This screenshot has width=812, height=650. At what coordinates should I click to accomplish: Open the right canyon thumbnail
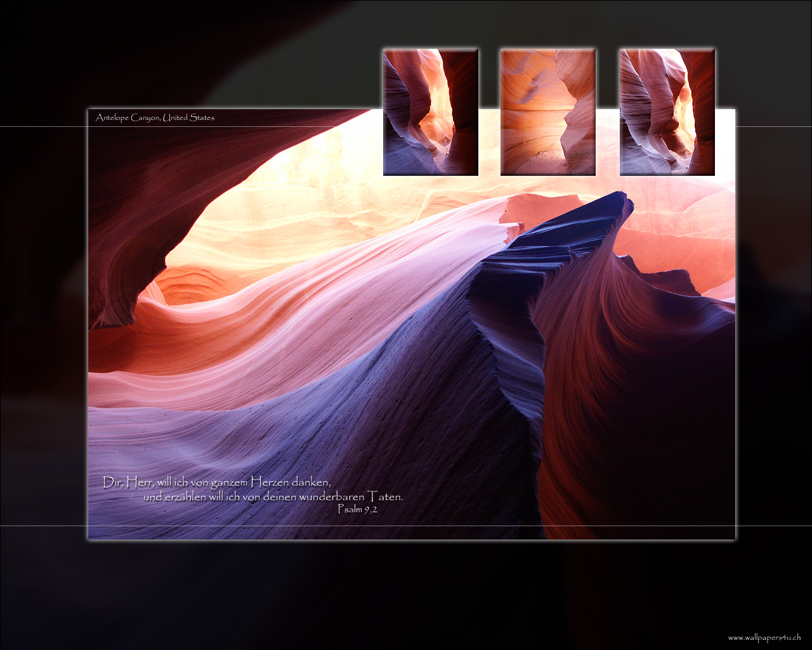point(667,112)
